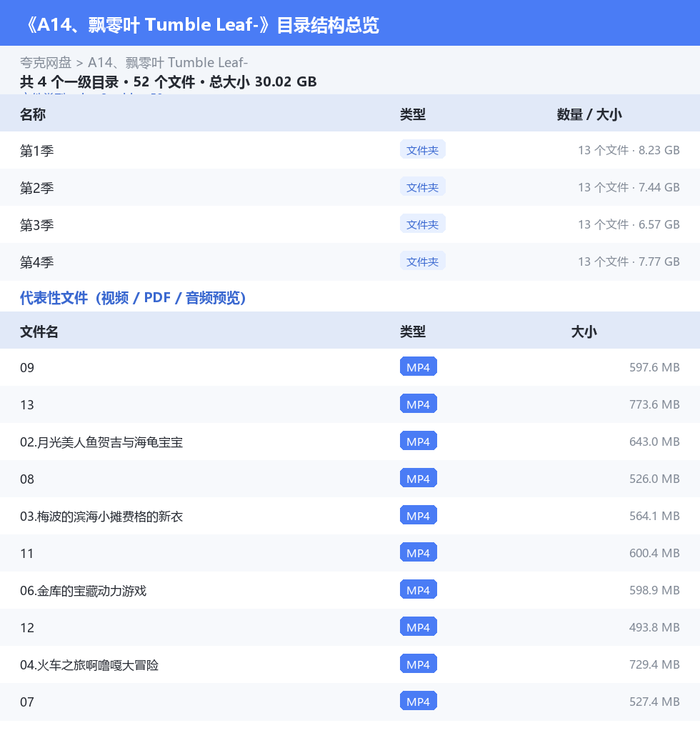Select the 13 个文件 · 8.23 GB cell

[x=629, y=150]
